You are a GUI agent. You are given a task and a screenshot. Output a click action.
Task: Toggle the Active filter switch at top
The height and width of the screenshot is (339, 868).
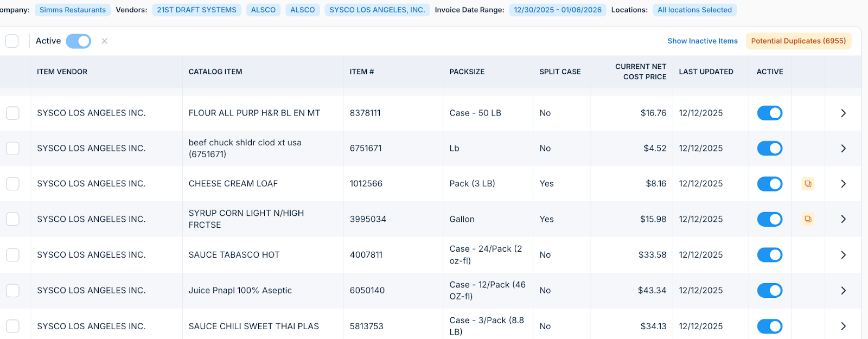[79, 41]
